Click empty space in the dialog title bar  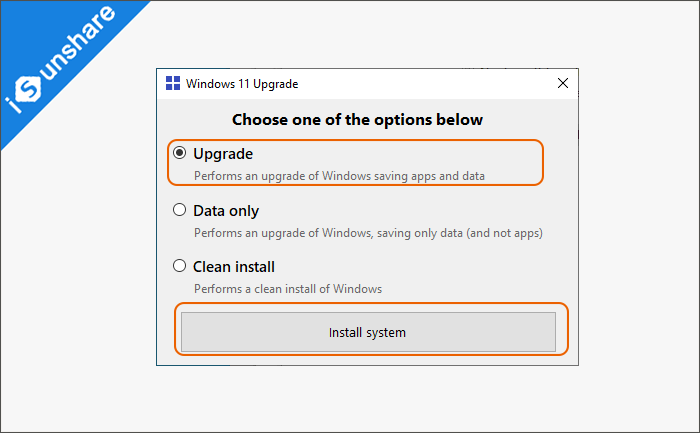coord(420,84)
